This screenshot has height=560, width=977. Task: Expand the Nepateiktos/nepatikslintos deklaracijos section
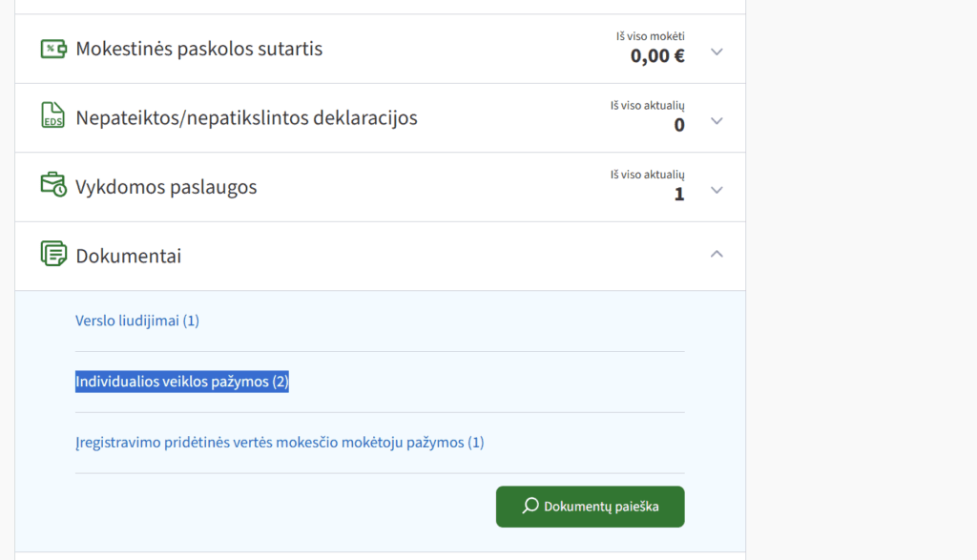click(x=717, y=122)
